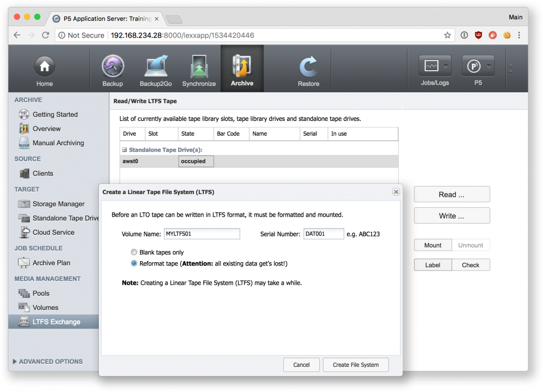Cancel the LTFS creation dialog

coord(301,365)
